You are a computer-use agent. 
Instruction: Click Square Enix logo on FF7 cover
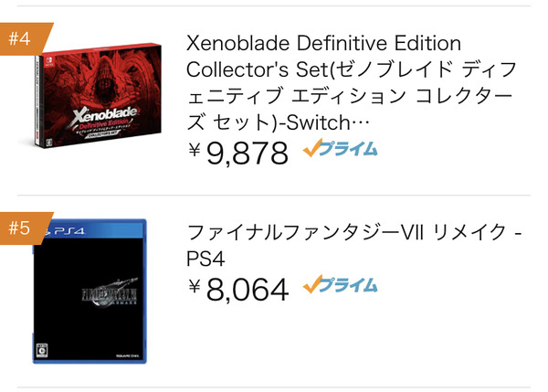tap(127, 355)
